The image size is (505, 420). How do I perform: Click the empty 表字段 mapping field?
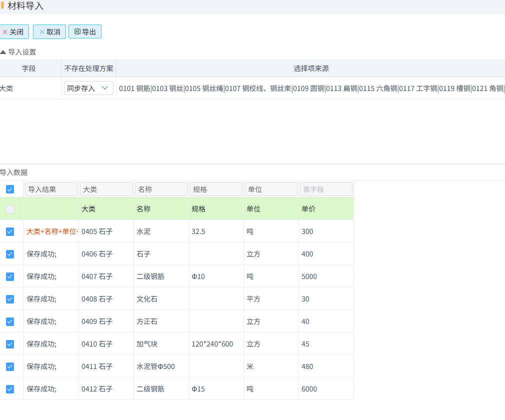[x=326, y=189]
